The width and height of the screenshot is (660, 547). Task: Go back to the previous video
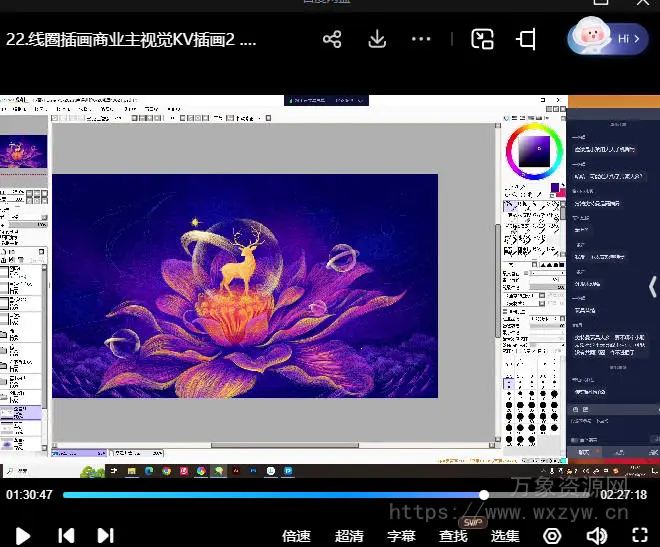66,535
